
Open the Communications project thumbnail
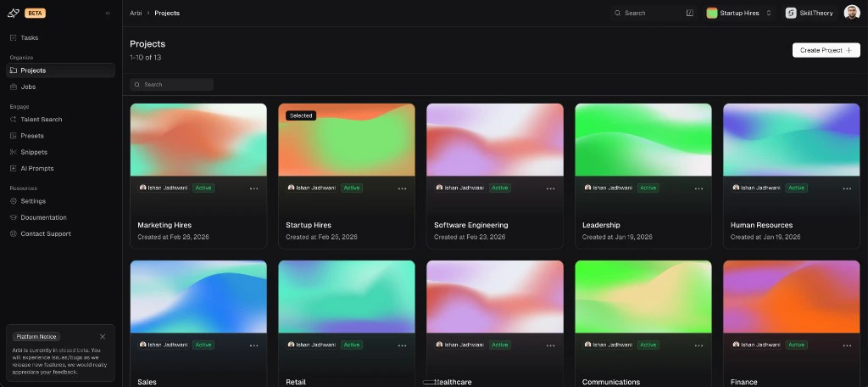click(x=643, y=297)
